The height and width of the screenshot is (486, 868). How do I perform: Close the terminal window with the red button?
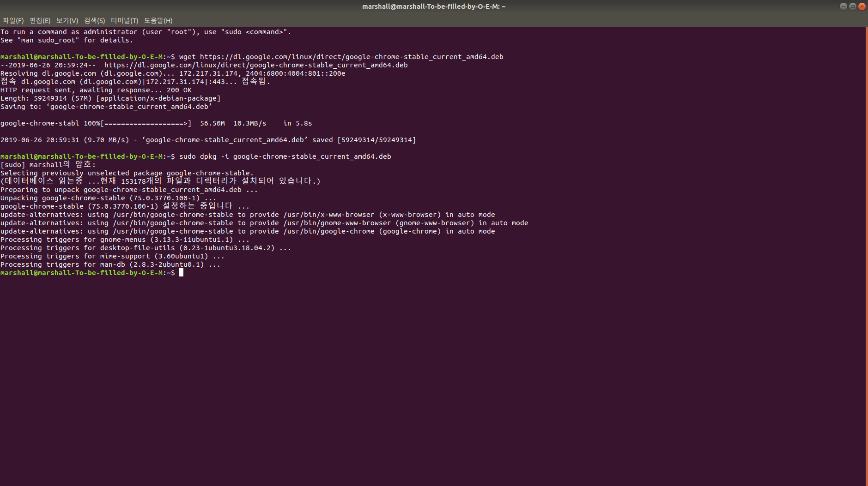coord(862,6)
